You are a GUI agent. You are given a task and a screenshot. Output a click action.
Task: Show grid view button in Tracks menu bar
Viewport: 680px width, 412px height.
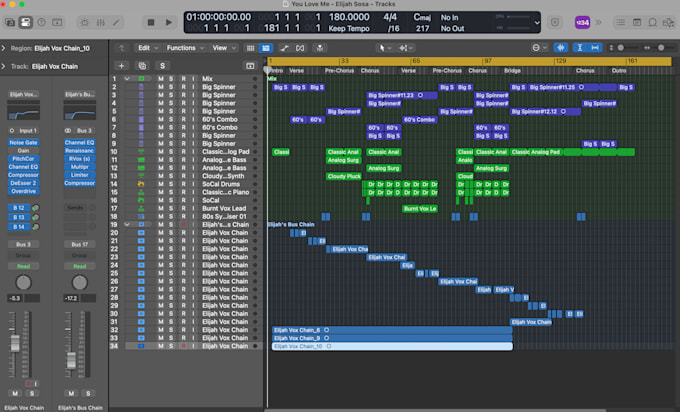point(250,48)
